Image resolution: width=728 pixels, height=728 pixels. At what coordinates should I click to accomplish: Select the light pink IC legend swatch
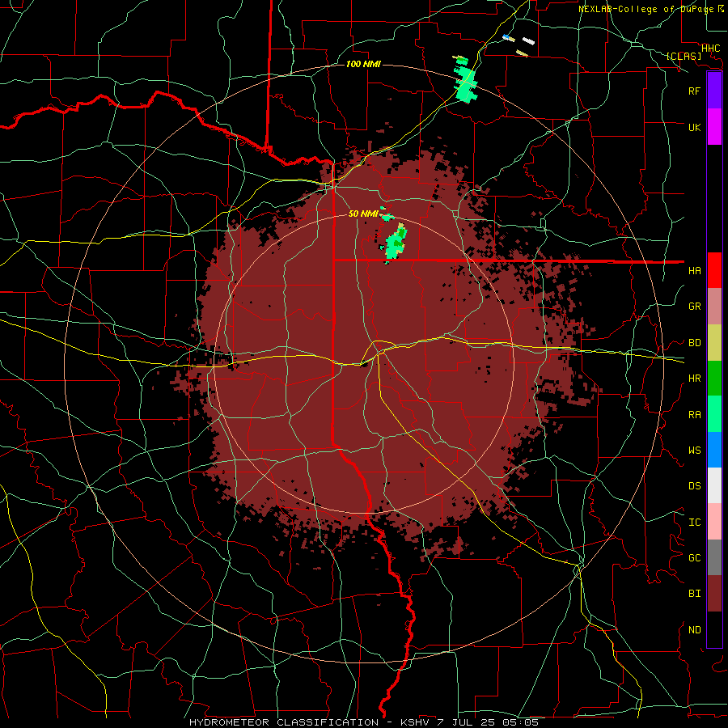click(714, 522)
